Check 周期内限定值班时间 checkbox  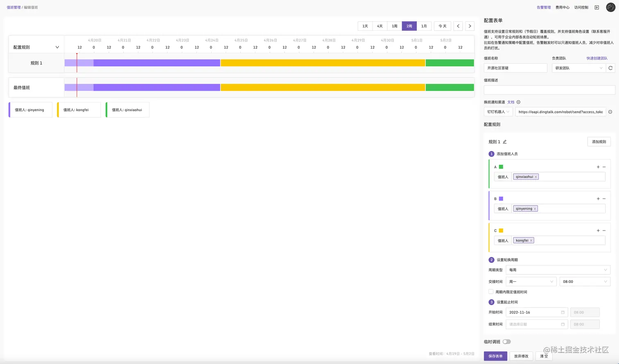[x=491, y=292]
